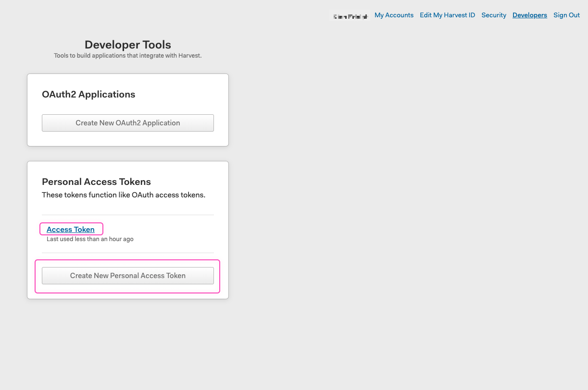Click the token's last used timestamp text
Viewport: 588px width, 390px height.
tap(89, 239)
